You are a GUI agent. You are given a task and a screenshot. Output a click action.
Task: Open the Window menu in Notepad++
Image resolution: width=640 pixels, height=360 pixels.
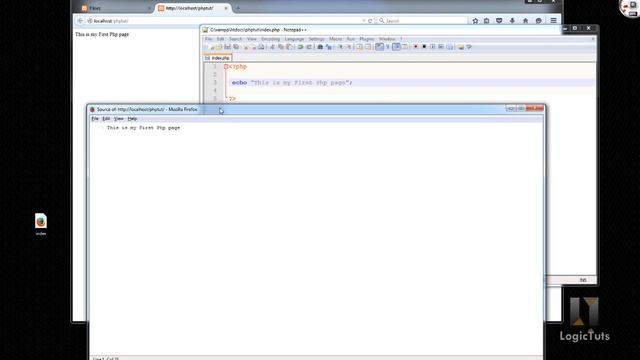point(387,39)
